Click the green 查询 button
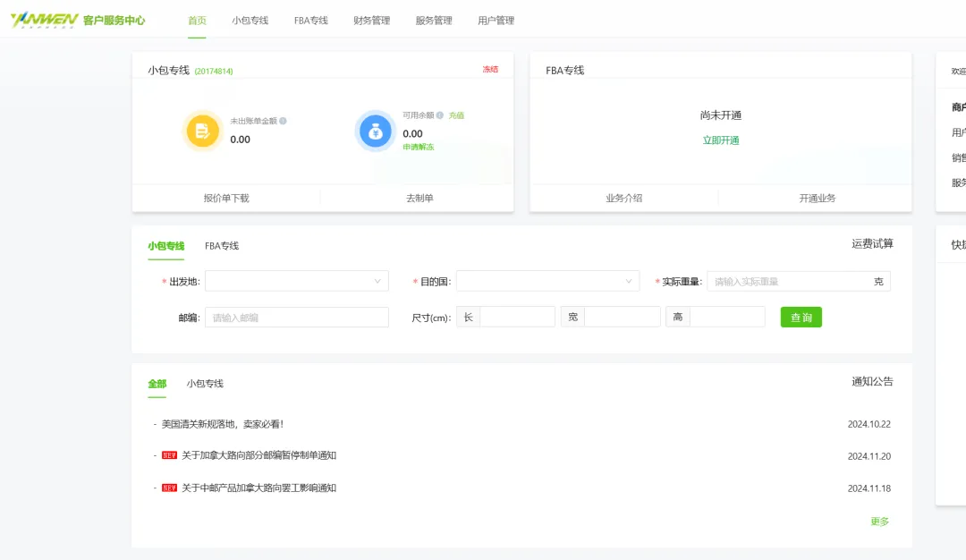 pyautogui.click(x=801, y=318)
